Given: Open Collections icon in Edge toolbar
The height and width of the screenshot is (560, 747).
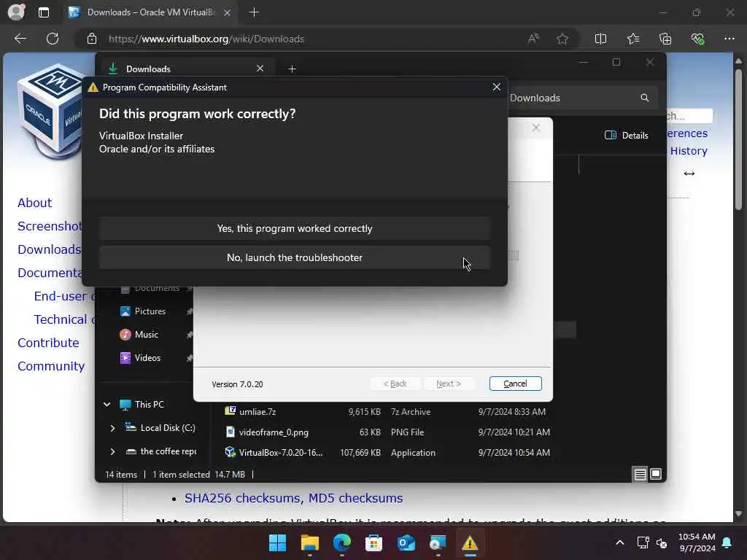Looking at the screenshot, I should click(665, 39).
